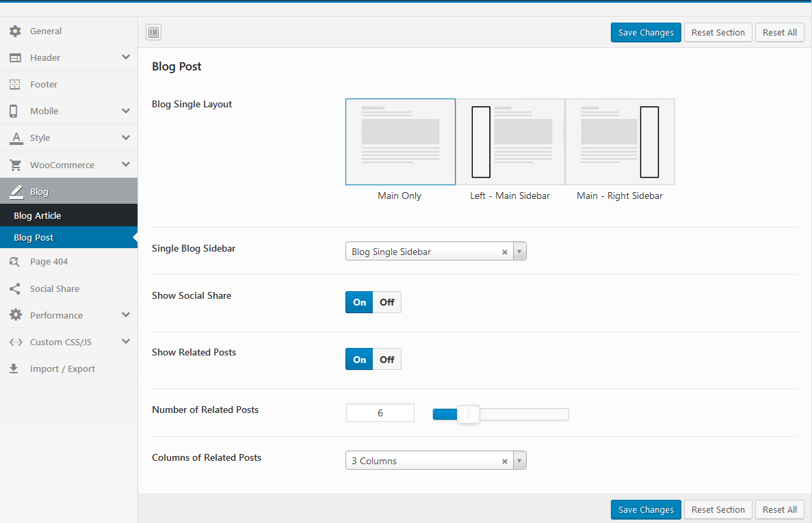Click the bottom Reset Section button

point(718,509)
